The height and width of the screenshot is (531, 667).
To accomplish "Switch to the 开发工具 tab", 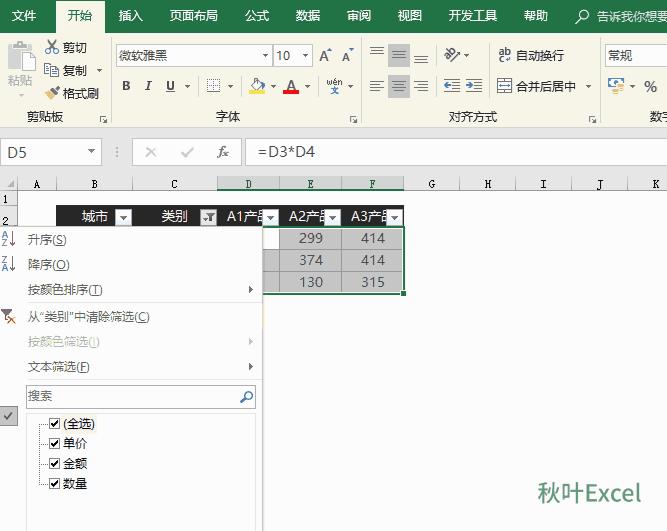I will coord(473,16).
